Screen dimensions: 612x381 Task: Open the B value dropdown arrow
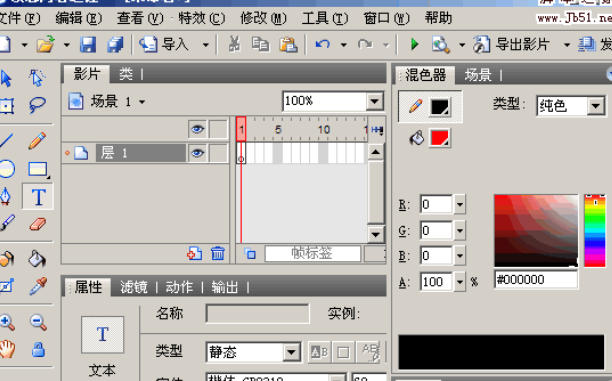pos(460,256)
